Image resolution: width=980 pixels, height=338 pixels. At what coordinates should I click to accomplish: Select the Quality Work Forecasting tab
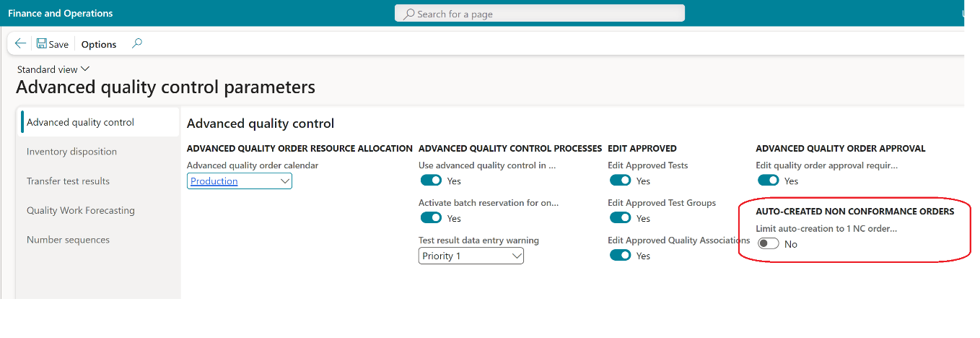81,211
